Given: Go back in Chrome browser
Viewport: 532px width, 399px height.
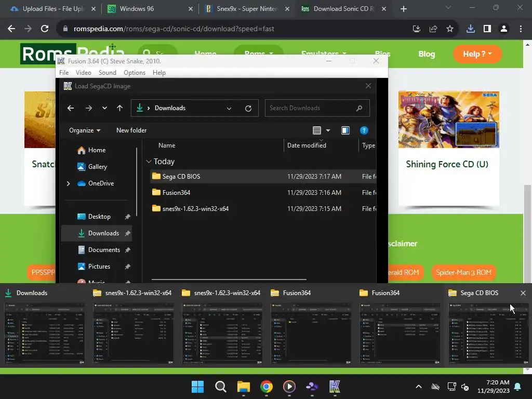Looking at the screenshot, I should 11,29.
